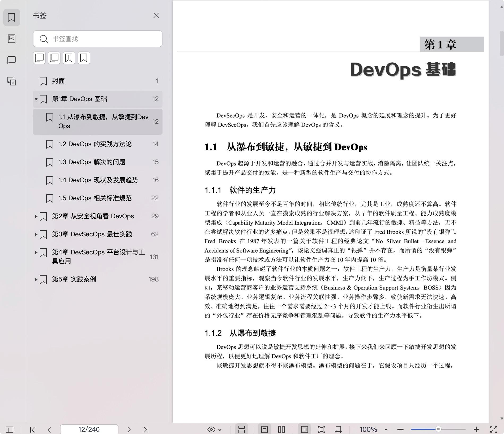Click heading 1.1.2 从瀑布到敏捷 in document
The height and width of the screenshot is (434, 504).
coord(240,333)
